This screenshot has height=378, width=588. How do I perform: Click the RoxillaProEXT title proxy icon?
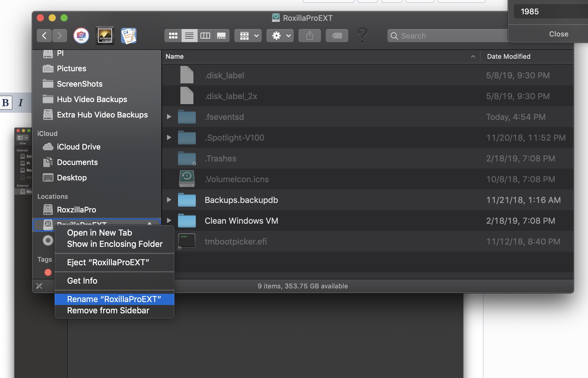(276, 18)
